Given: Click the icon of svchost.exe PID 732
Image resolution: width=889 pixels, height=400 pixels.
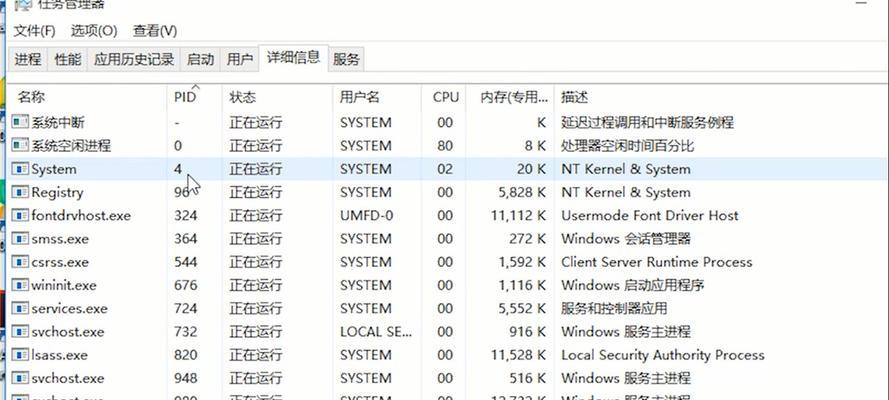Looking at the screenshot, I should click(x=20, y=331).
